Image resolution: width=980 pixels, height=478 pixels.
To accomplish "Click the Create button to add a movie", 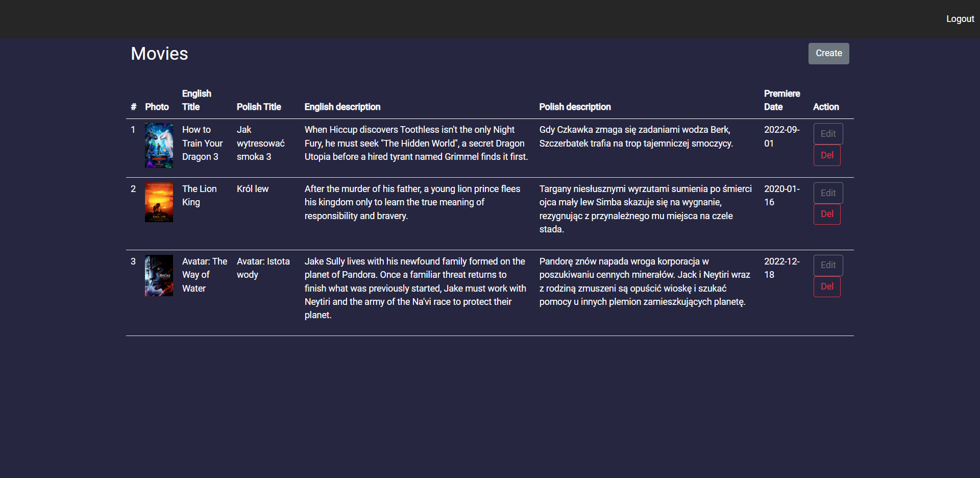I will 828,53.
